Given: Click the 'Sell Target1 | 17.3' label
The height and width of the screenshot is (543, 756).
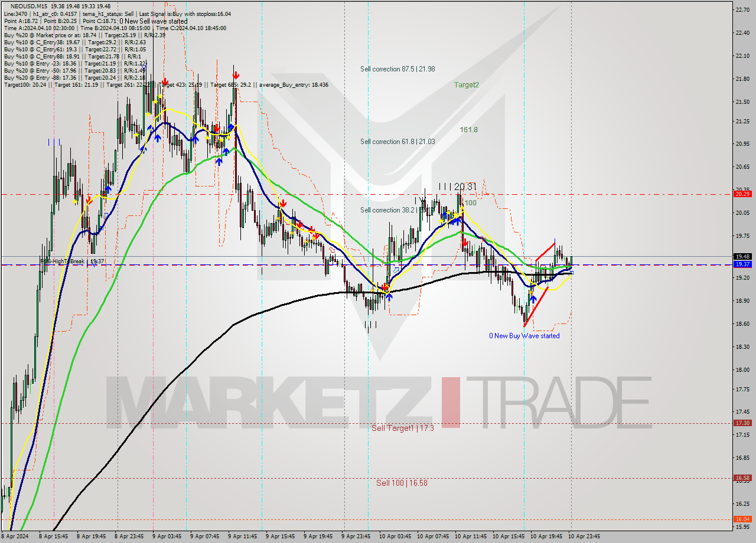Looking at the screenshot, I should (x=403, y=428).
